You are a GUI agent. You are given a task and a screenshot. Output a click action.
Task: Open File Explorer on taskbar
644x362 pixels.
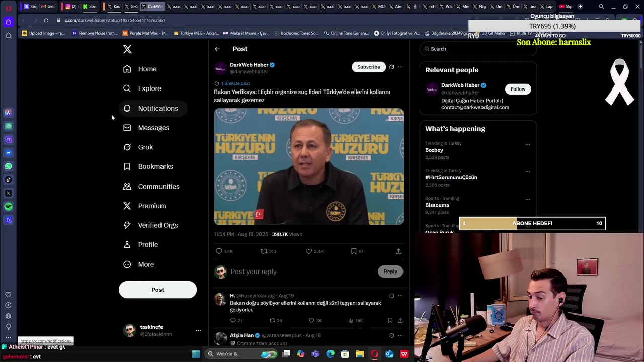pos(360,354)
